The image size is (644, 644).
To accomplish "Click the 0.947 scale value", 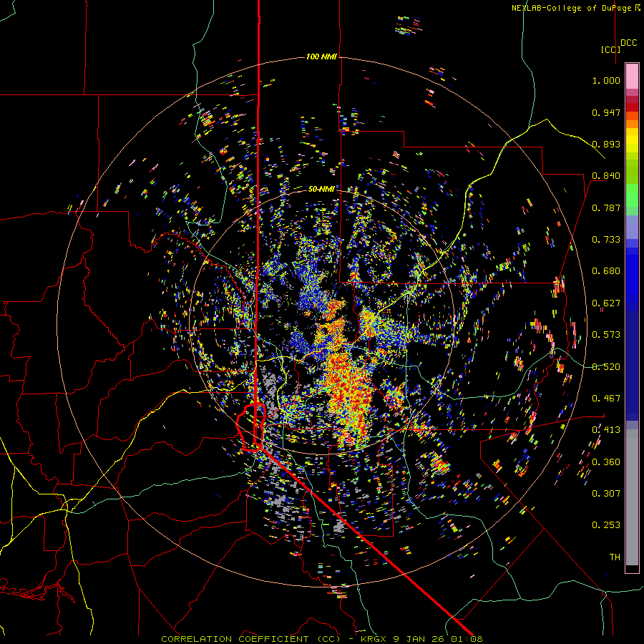I will [x=606, y=112].
